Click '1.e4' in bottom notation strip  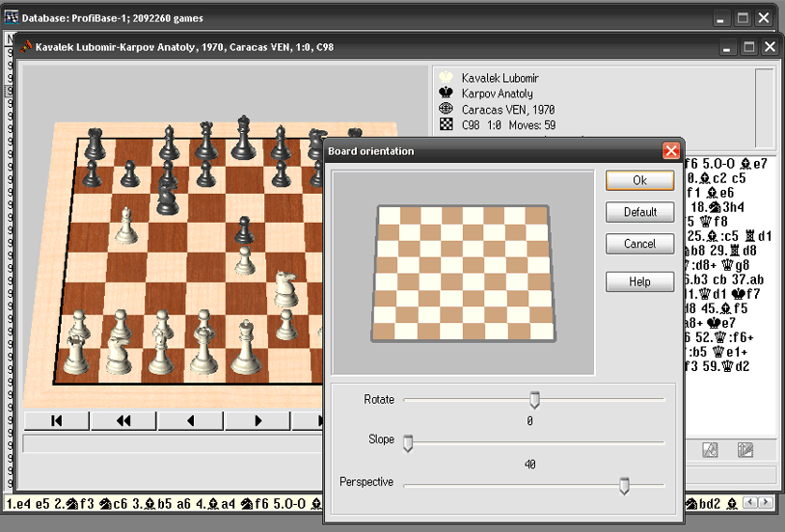coord(18,503)
